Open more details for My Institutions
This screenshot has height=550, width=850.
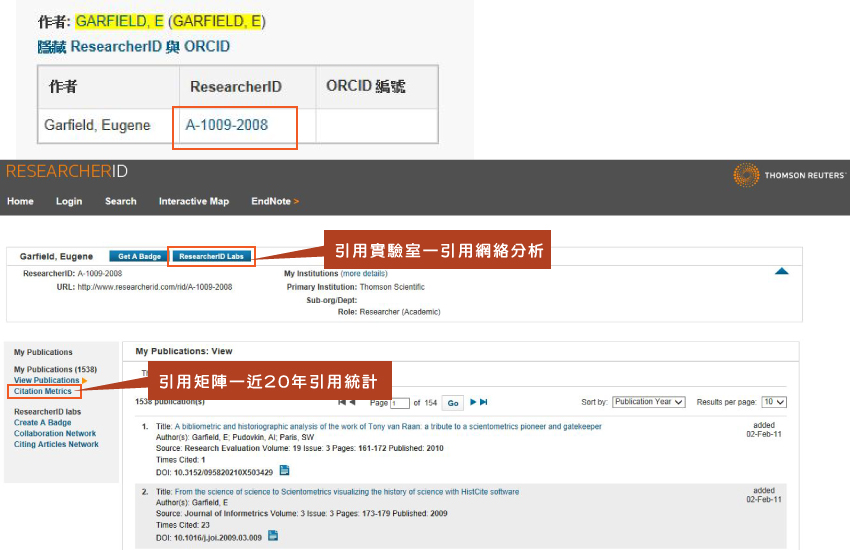point(364,274)
